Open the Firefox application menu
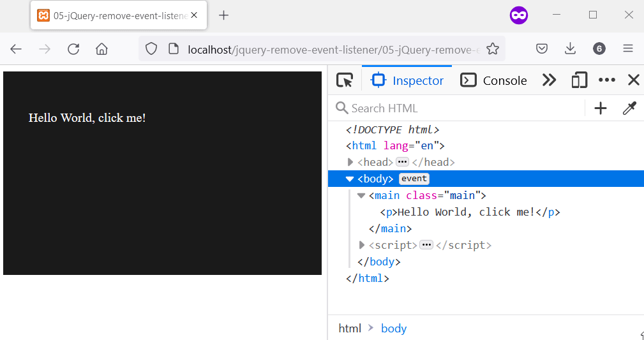 point(628,49)
